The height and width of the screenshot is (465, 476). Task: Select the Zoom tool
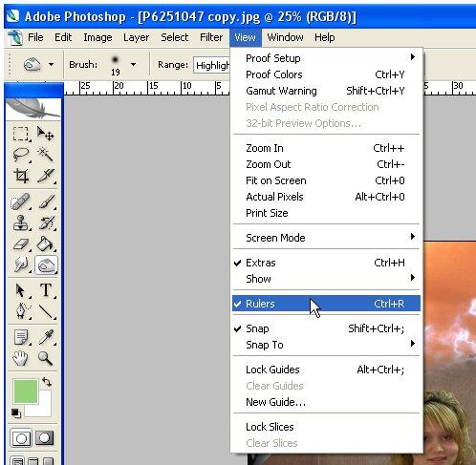coord(46,358)
